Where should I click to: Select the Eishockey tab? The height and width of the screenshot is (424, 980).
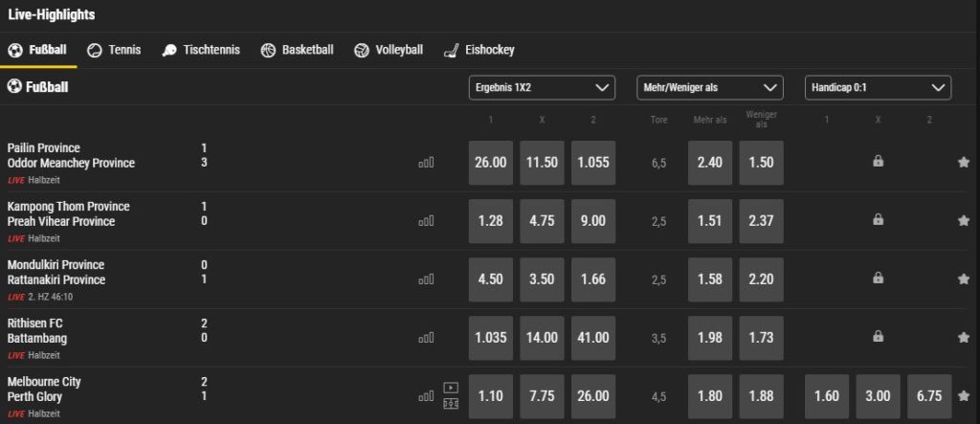(x=479, y=50)
